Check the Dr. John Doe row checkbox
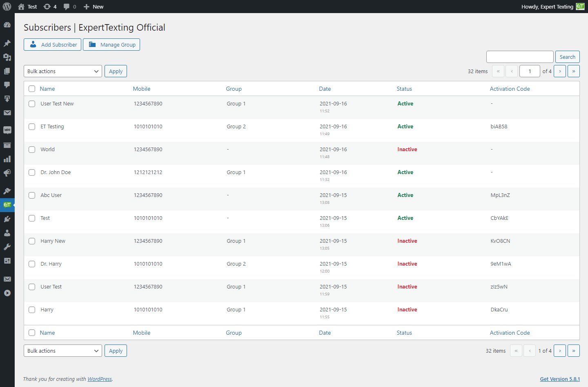This screenshot has height=387, width=588. tap(32, 172)
